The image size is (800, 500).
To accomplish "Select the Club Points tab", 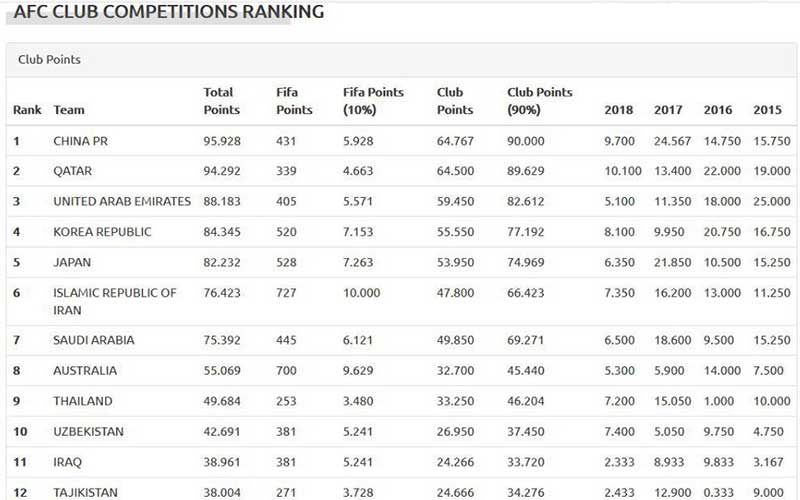I will [49, 59].
